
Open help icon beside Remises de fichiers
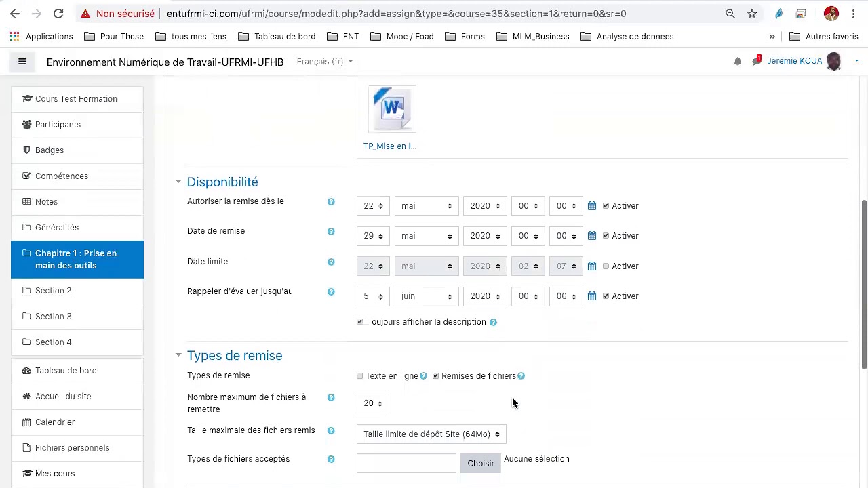[x=521, y=376]
